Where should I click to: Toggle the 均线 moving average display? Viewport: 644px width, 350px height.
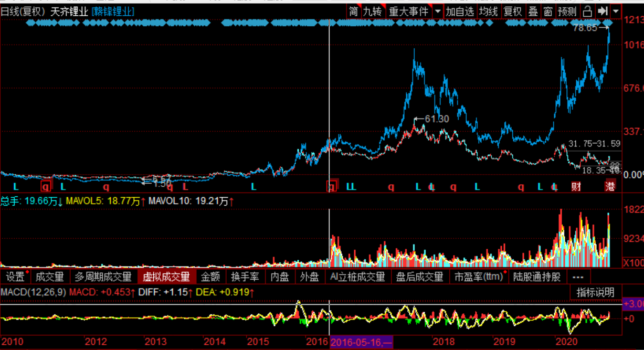click(x=488, y=11)
